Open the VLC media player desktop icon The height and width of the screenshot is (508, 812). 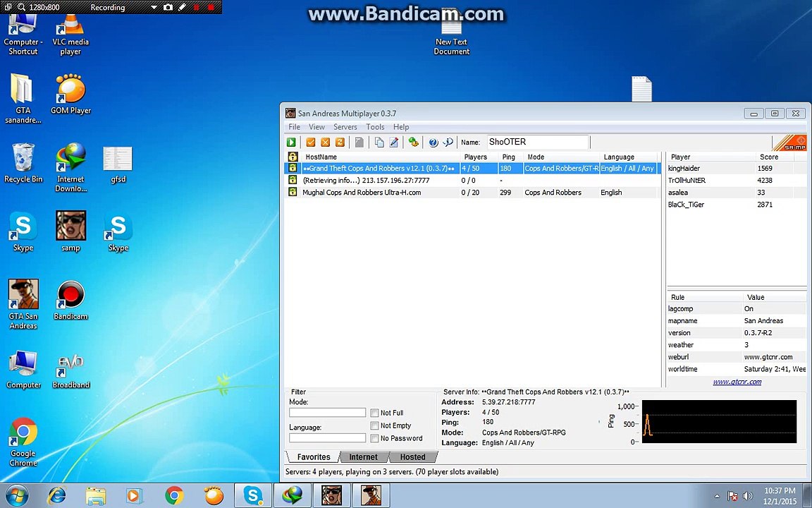click(x=70, y=34)
